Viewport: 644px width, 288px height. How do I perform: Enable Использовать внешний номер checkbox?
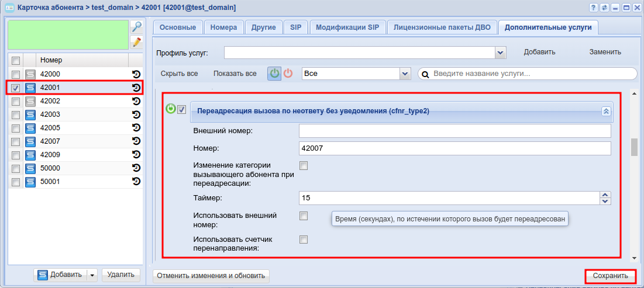(304, 216)
